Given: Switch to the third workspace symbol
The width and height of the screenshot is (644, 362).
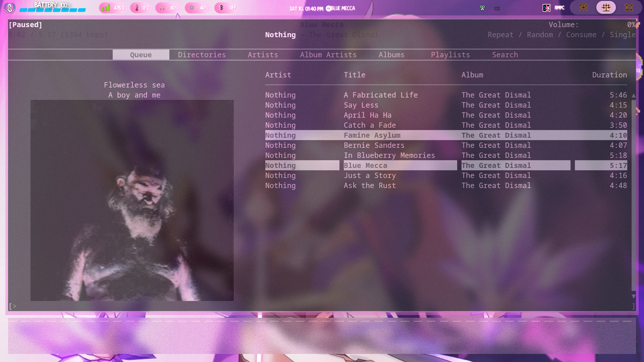Looking at the screenshot, I should point(629,7).
